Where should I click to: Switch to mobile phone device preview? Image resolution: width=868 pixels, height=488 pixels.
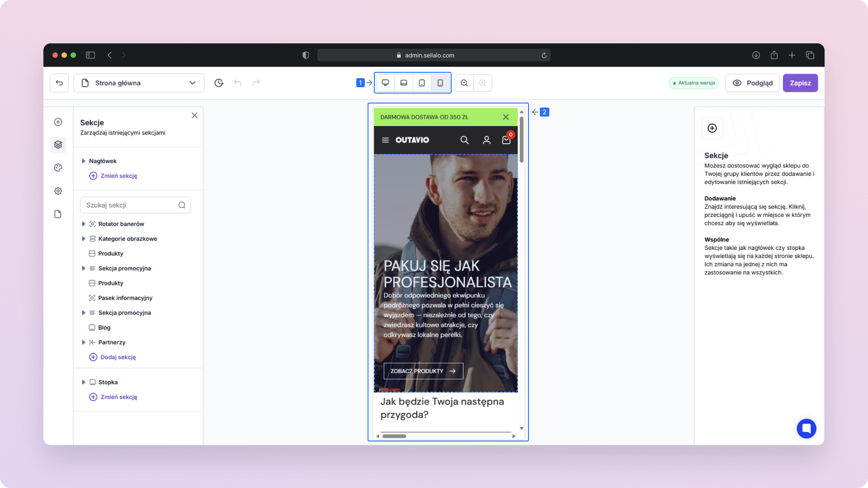[440, 83]
